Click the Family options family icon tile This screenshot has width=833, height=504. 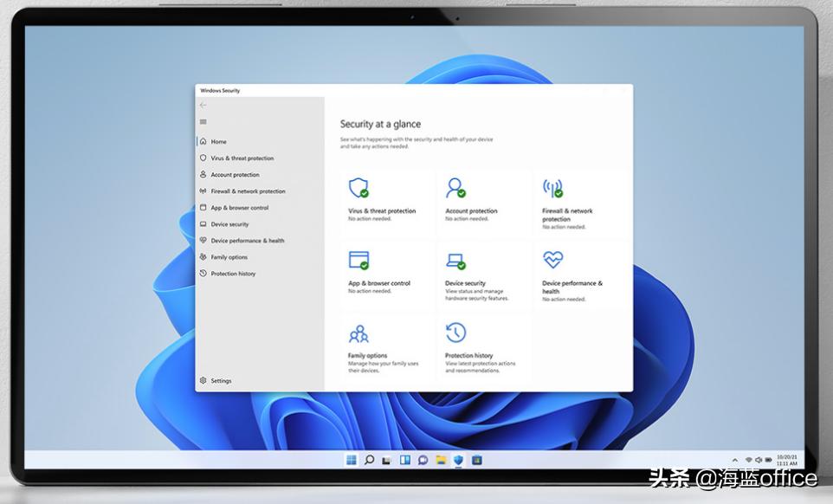pos(359,333)
